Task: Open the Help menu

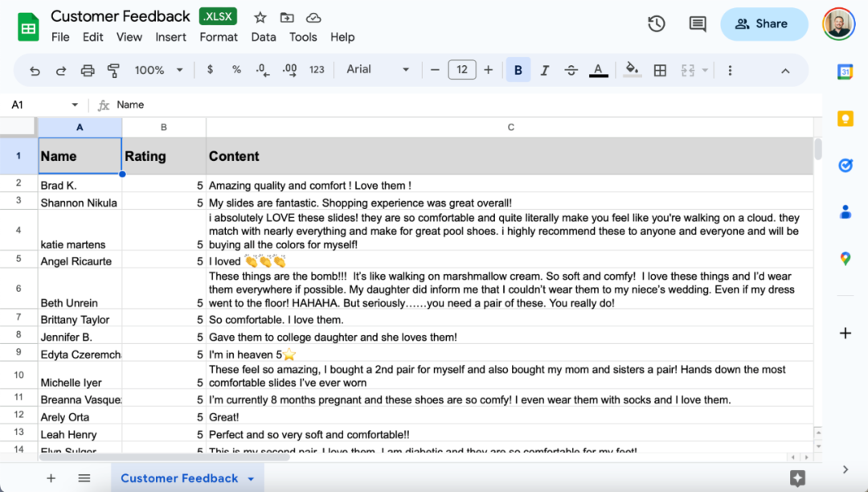Action: [x=342, y=37]
